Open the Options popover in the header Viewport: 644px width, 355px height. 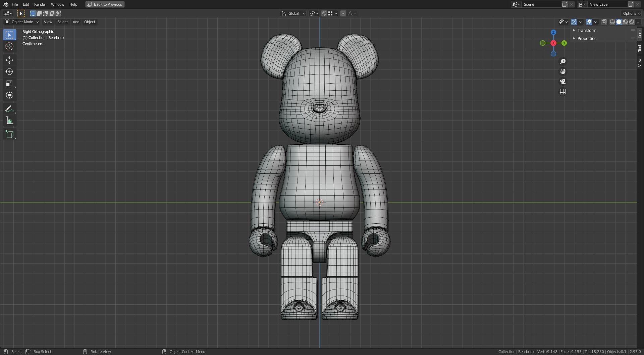click(x=631, y=13)
